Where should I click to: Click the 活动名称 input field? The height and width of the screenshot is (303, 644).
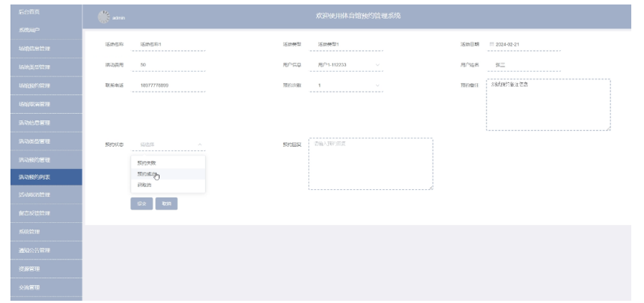click(x=168, y=44)
